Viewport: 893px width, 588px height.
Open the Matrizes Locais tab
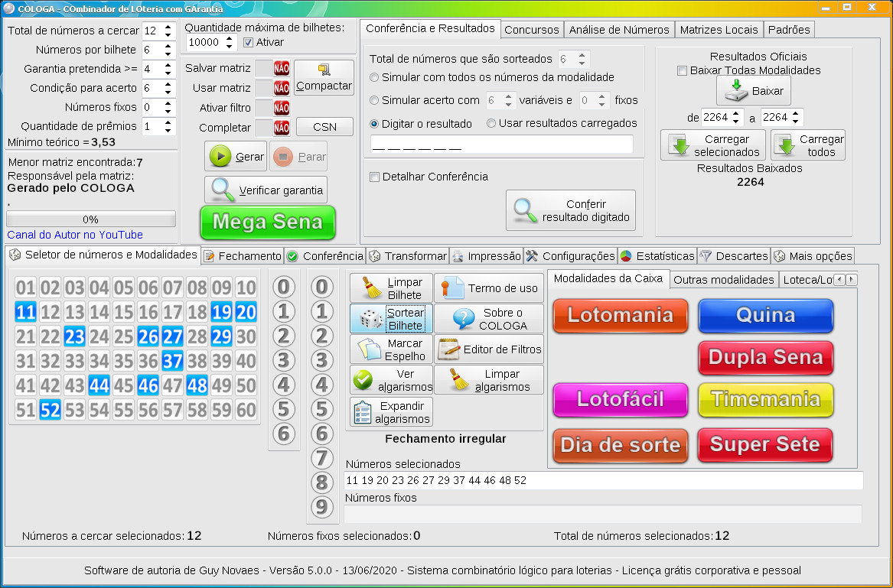(719, 30)
